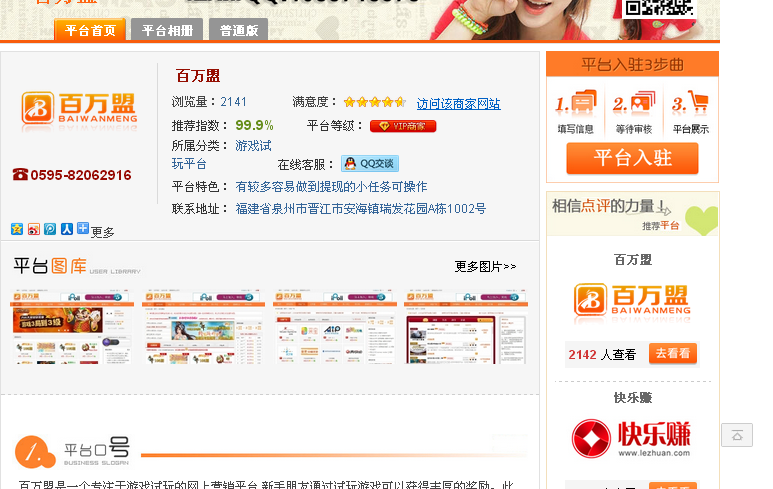Click the back-to-top arrow button

pos(737,435)
